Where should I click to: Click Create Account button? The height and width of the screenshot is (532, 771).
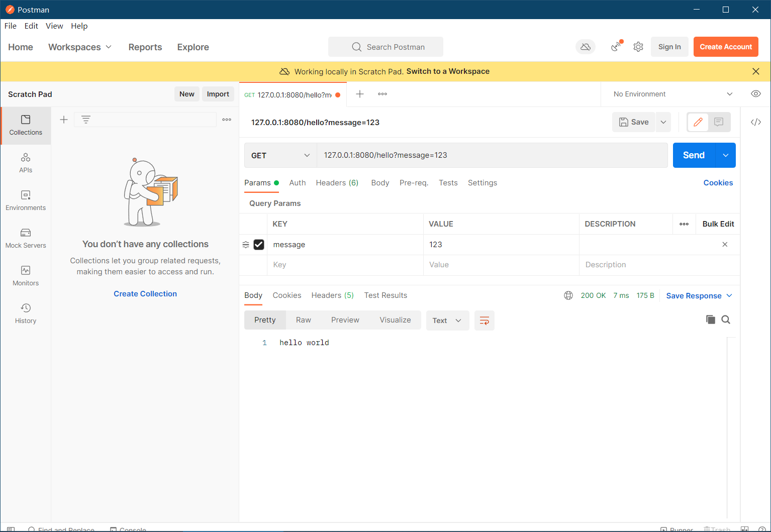[x=726, y=47]
